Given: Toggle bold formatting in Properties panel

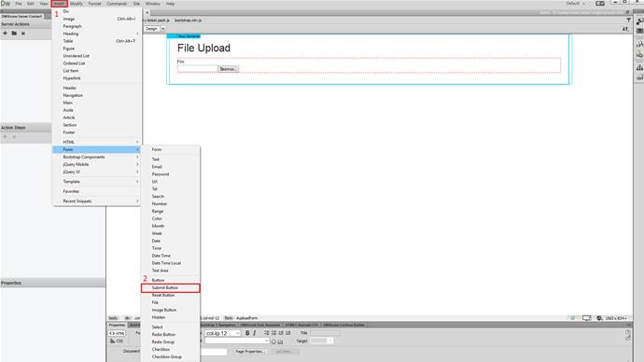Looking at the screenshot, I should coord(247,333).
